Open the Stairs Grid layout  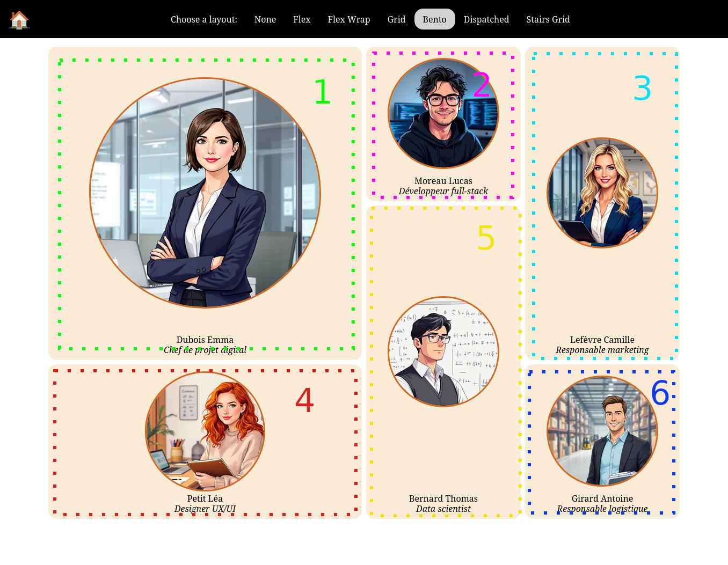coord(548,19)
